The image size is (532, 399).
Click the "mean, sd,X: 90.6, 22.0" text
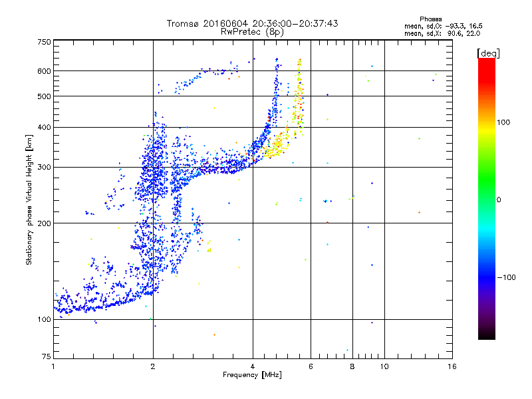click(x=442, y=33)
